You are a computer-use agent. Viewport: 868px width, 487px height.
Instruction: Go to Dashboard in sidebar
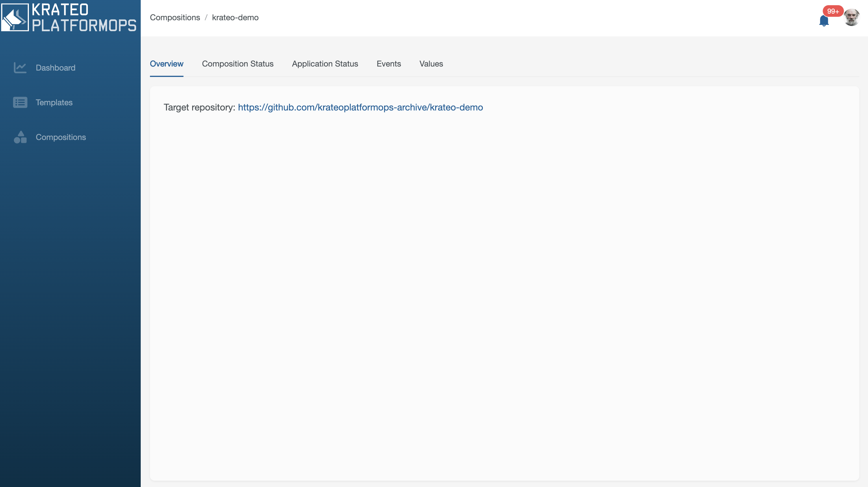tap(55, 68)
